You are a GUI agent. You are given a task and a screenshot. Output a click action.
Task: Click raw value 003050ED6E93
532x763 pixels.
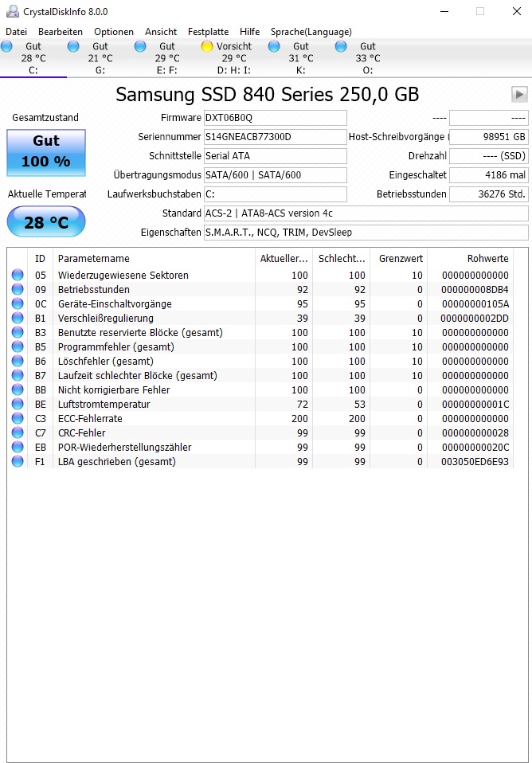[x=475, y=461]
